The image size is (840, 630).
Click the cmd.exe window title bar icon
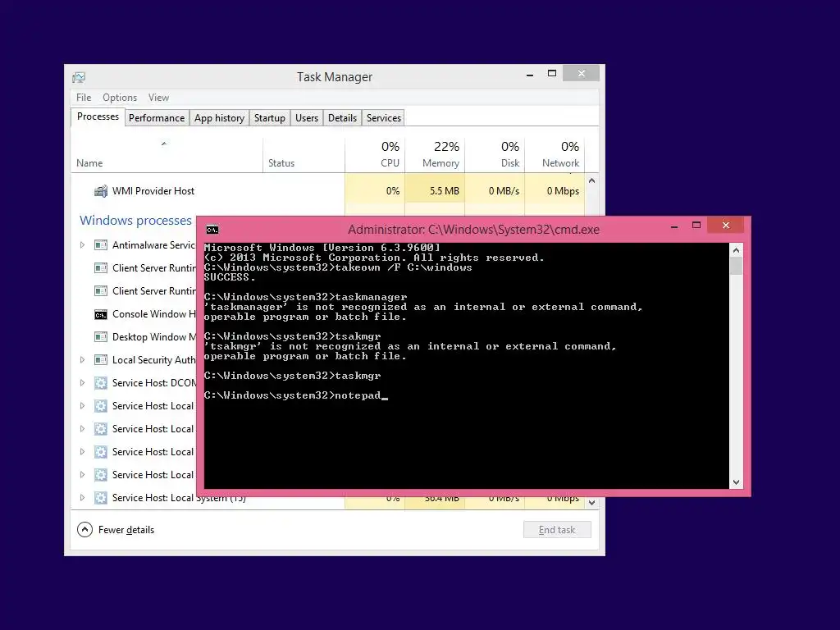pyautogui.click(x=212, y=230)
